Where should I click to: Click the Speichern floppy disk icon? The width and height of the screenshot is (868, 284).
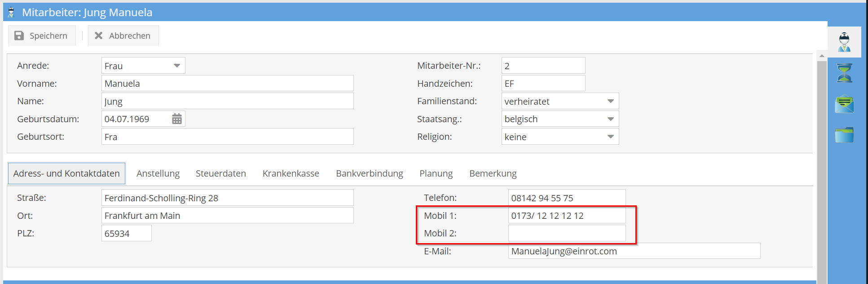[x=19, y=35]
